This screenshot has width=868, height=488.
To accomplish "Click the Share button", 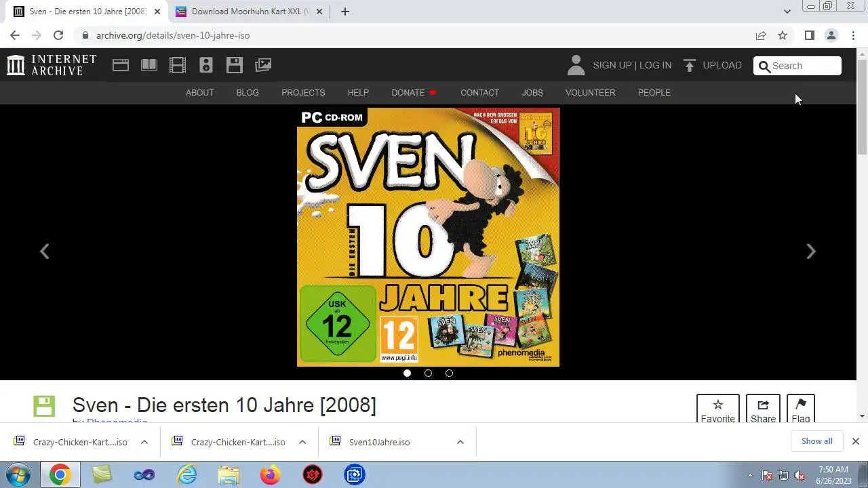I will 763,411.
